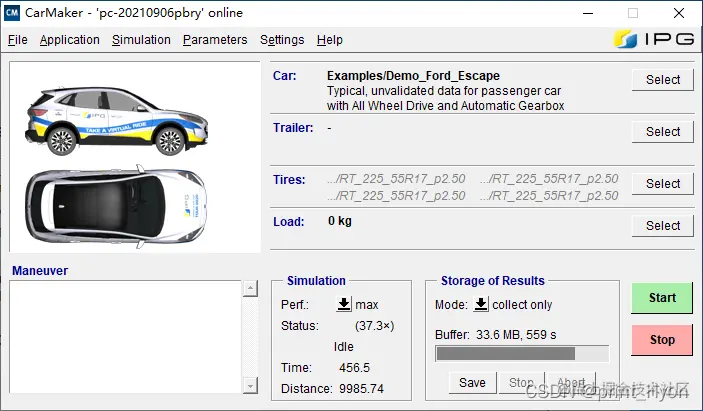Open the Simulation menu
This screenshot has width=703, height=411.
click(141, 40)
